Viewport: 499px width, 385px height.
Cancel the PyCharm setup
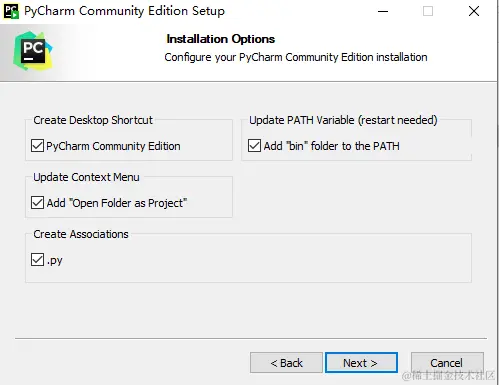(447, 363)
